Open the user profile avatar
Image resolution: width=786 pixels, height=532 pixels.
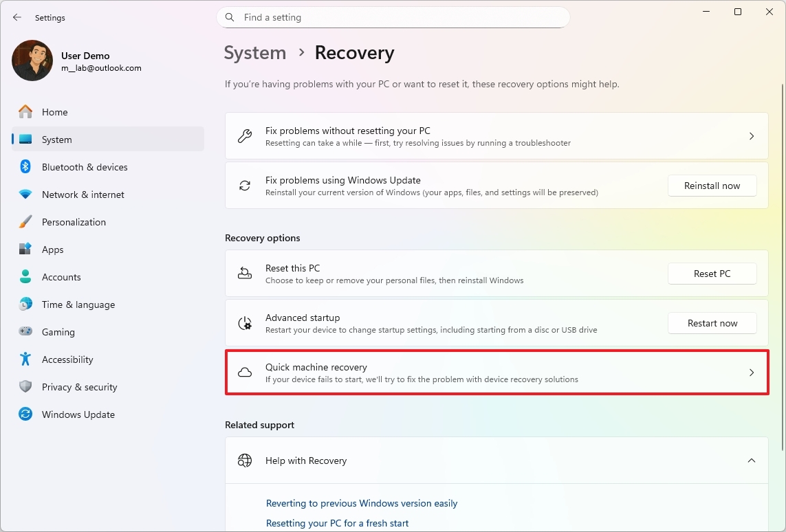point(32,60)
